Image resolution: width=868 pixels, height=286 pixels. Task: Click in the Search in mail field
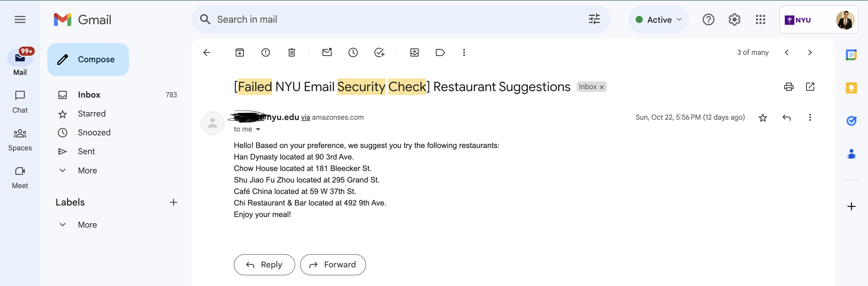(x=371, y=19)
